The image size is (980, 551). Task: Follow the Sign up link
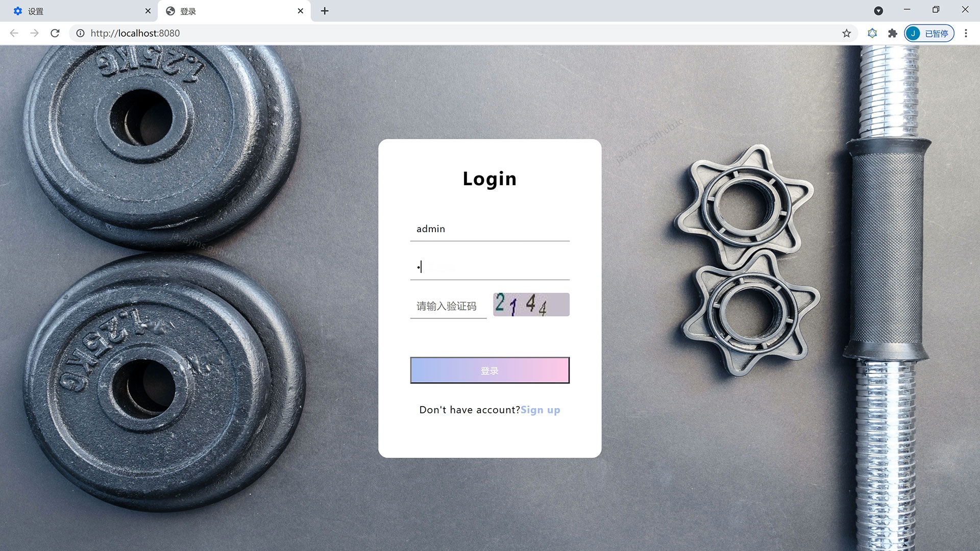coord(541,410)
